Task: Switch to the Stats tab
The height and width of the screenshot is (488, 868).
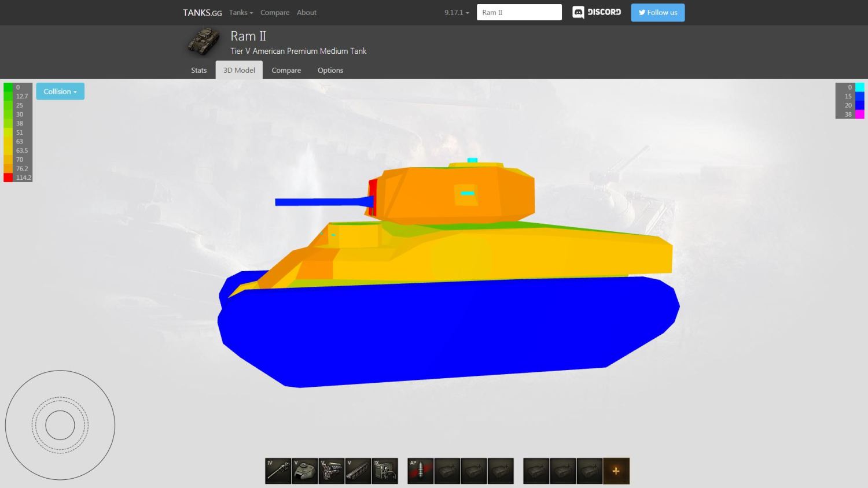Action: coord(198,70)
